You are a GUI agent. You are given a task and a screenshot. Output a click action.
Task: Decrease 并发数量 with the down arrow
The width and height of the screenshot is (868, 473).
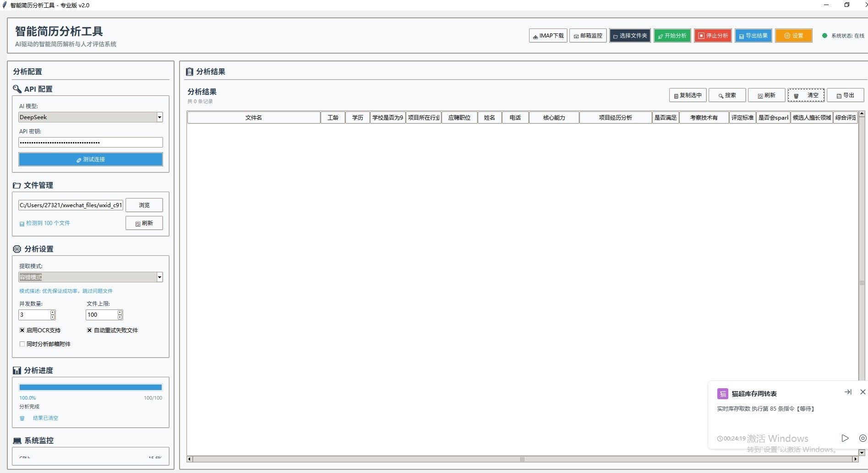point(53,317)
